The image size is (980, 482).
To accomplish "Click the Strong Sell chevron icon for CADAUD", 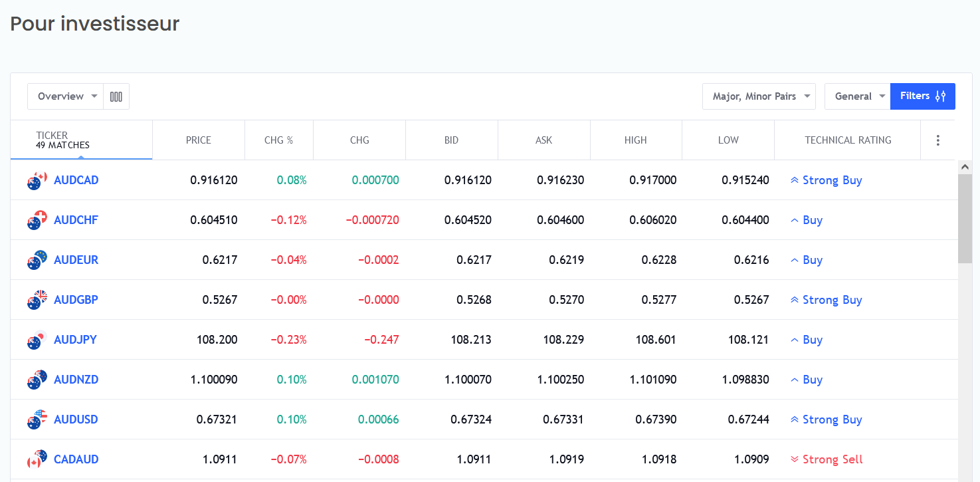I will tap(795, 459).
